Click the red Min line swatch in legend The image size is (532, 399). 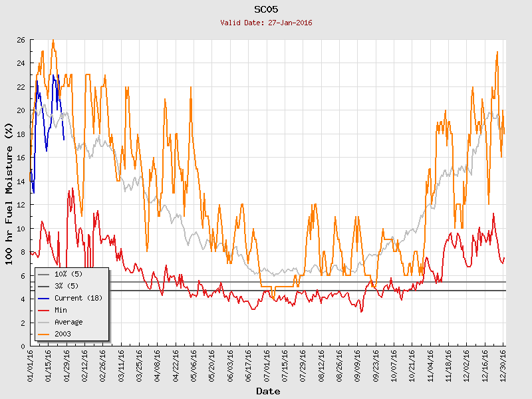44,310
